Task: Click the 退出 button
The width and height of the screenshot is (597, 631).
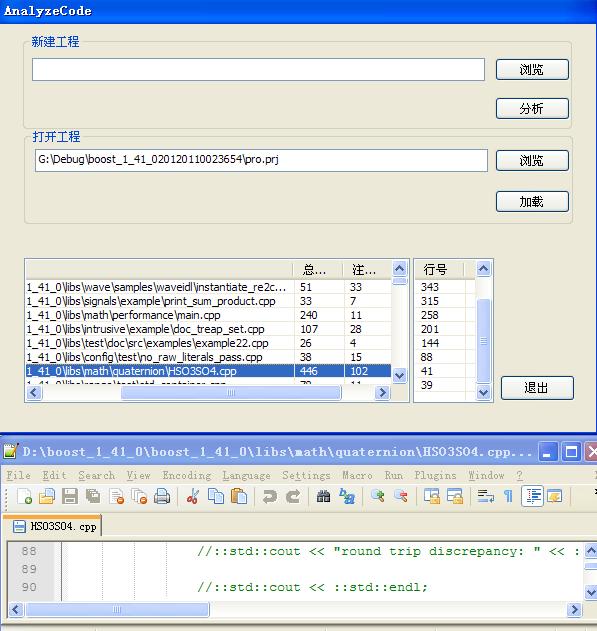Action: (537, 388)
